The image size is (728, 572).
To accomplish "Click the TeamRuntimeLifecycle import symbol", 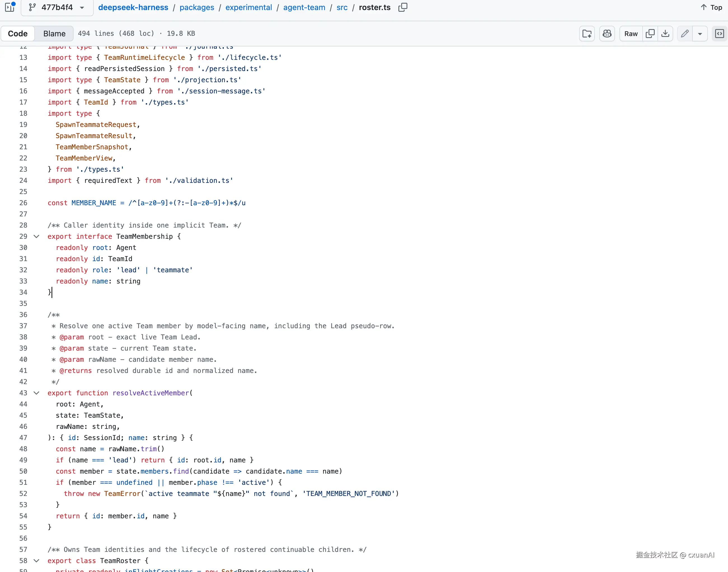I will click(x=144, y=58).
